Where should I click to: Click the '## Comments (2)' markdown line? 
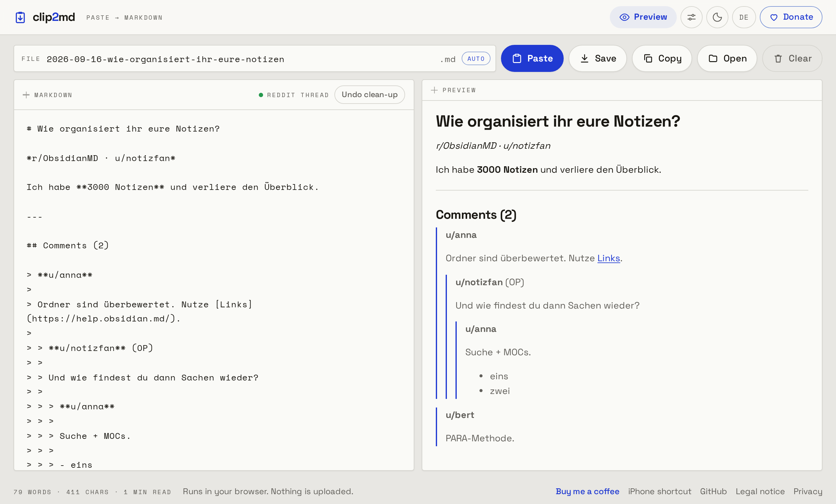[68, 246]
